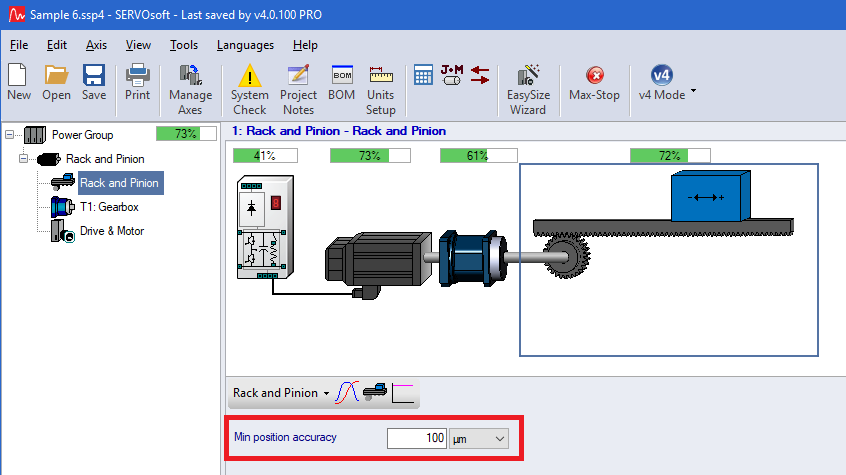Click the J+M inertia icon

452,74
